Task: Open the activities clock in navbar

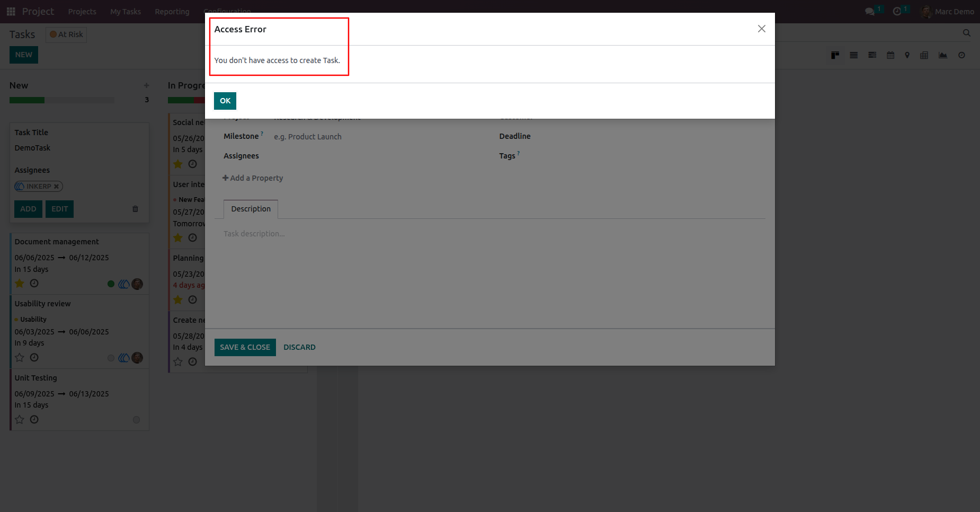Action: pyautogui.click(x=897, y=11)
